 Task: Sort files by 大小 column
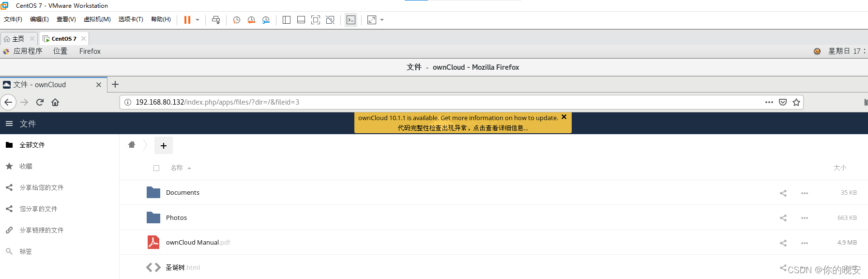pyautogui.click(x=840, y=168)
